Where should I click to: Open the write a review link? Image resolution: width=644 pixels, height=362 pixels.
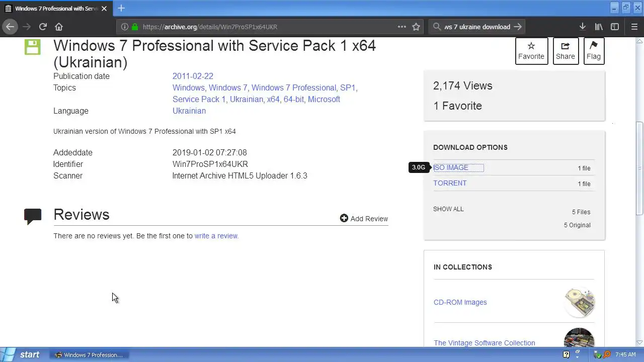216,235
